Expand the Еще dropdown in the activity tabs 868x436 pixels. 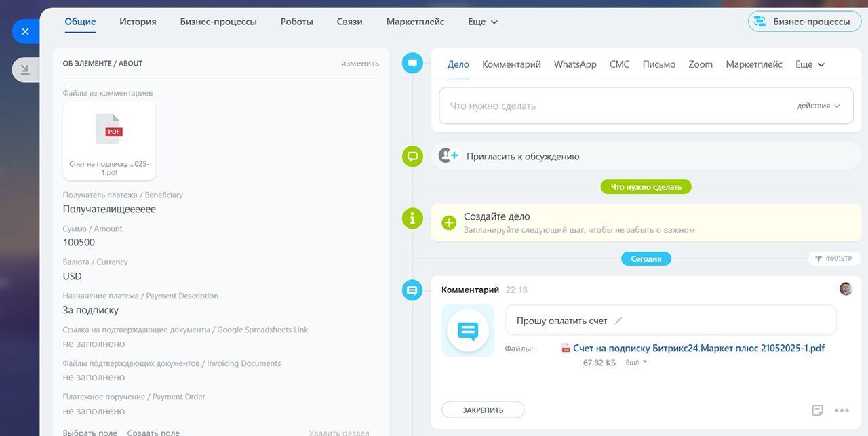coord(810,64)
